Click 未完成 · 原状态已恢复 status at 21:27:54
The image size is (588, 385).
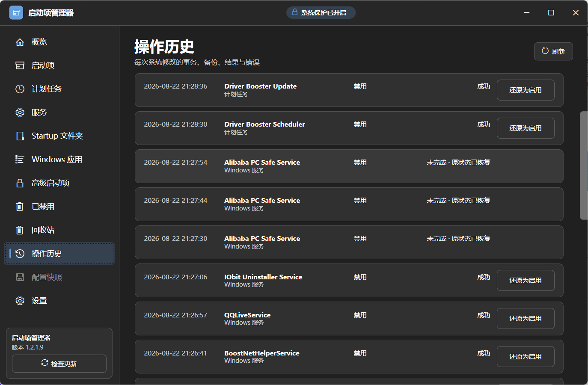(x=459, y=162)
